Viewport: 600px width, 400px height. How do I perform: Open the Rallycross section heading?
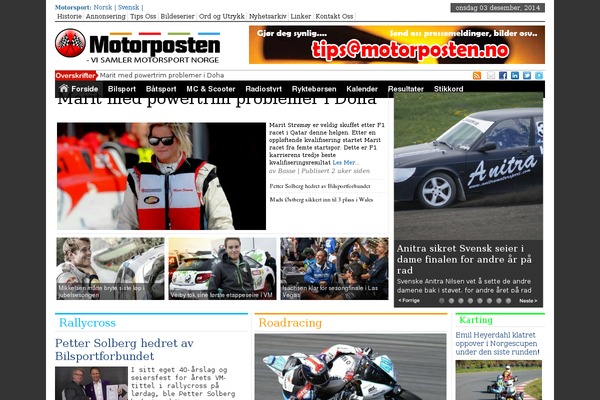coord(87,323)
